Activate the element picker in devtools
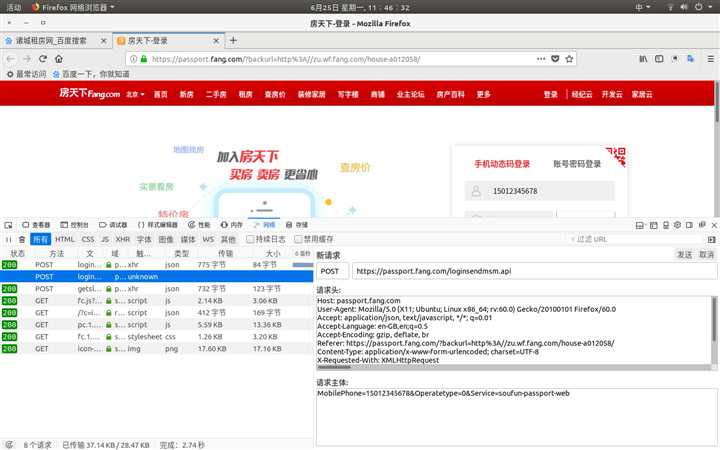Image resolution: width=720 pixels, height=450 pixels. coord(8,225)
